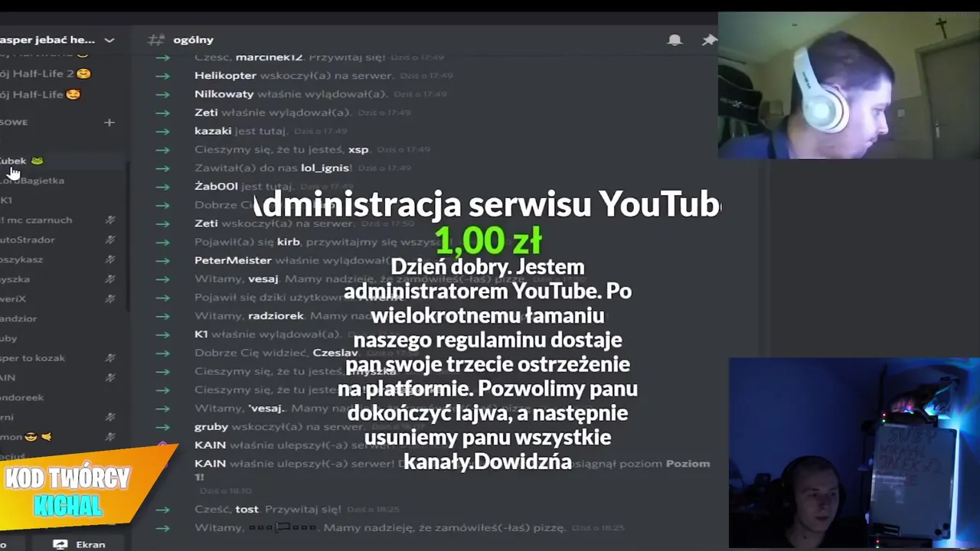Screen dimensions: 980x551
Task: Select voice user ondoreek in sidebar
Action: click(23, 398)
